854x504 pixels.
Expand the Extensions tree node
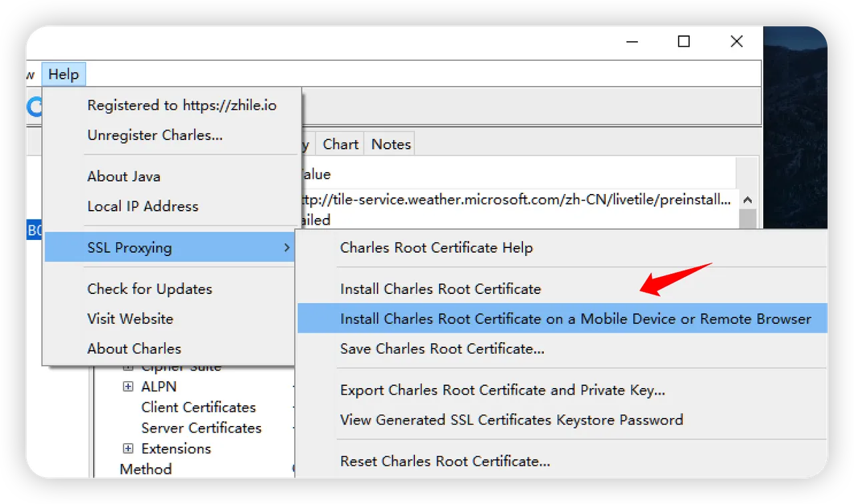pyautogui.click(x=128, y=449)
